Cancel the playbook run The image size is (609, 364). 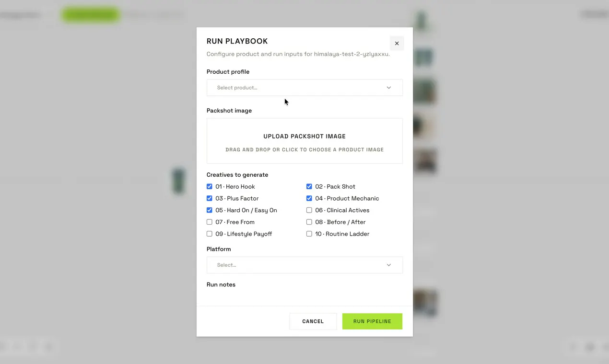tap(313, 321)
